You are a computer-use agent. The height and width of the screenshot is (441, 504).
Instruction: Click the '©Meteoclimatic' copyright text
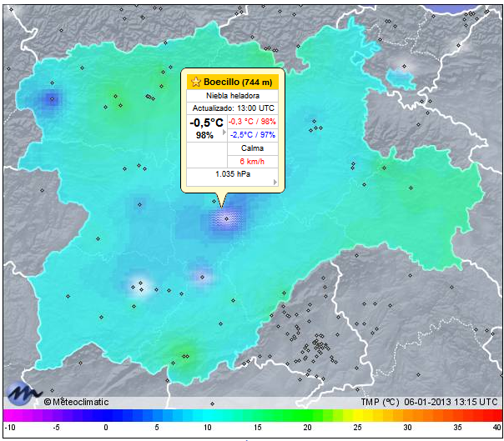click(77, 402)
